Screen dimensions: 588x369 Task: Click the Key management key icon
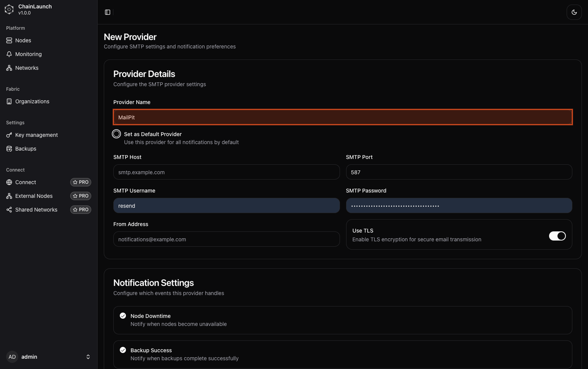point(9,135)
